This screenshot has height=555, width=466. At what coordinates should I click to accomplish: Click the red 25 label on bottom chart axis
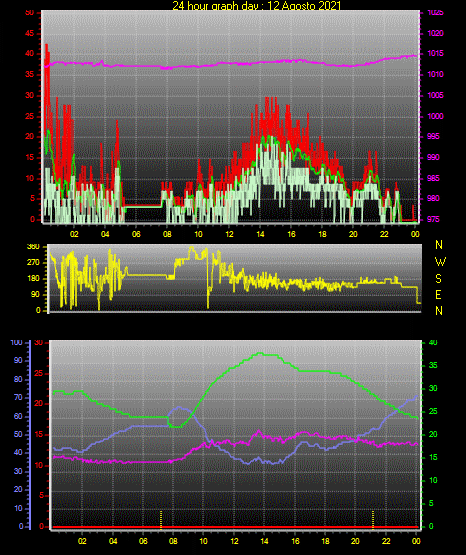point(39,373)
